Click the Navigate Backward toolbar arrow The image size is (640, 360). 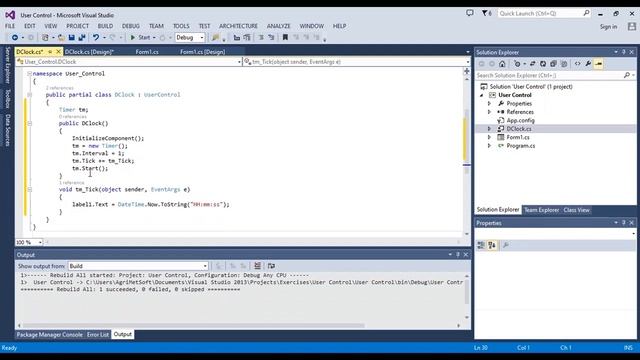[x=15, y=38]
